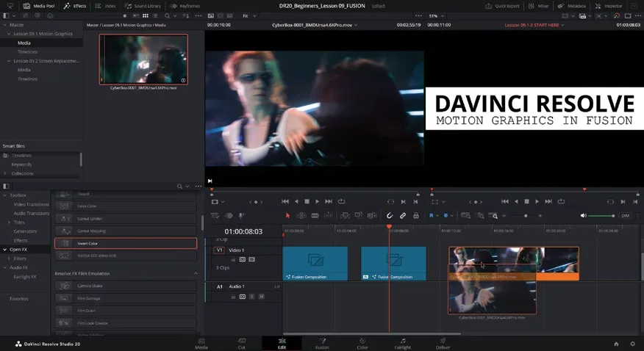Switch to the Color page
This screenshot has height=351, width=644.
coord(362,344)
